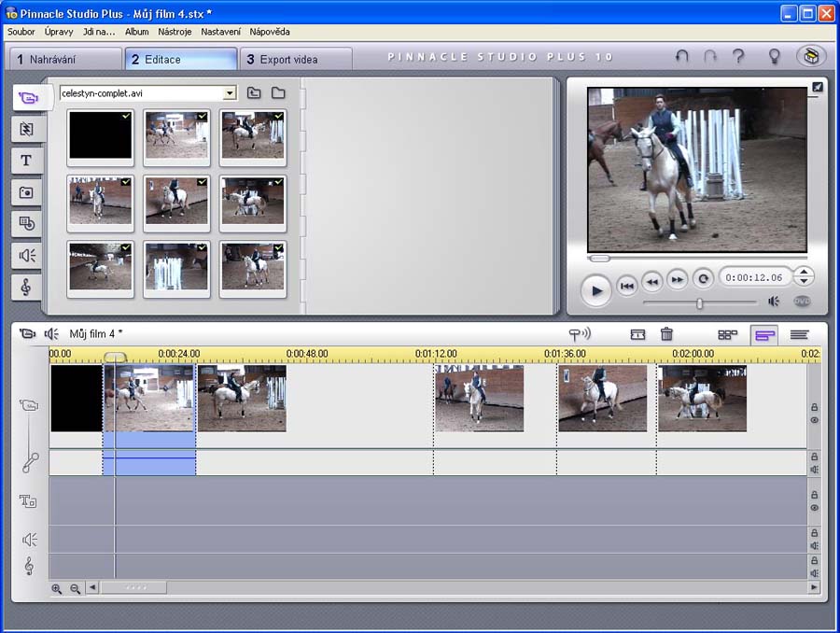Increase the timecode with the up arrow
Screen dimensions: 840x633
tap(803, 272)
